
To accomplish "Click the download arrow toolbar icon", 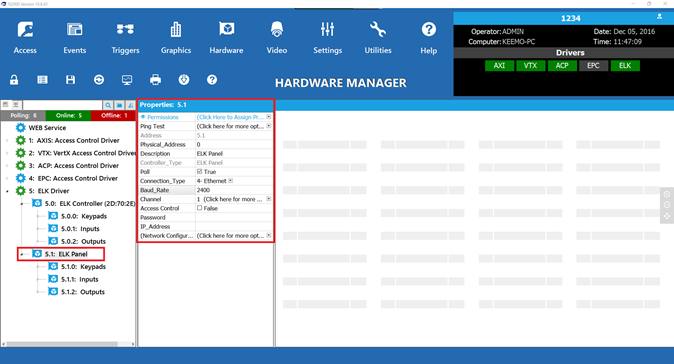I will (x=184, y=80).
